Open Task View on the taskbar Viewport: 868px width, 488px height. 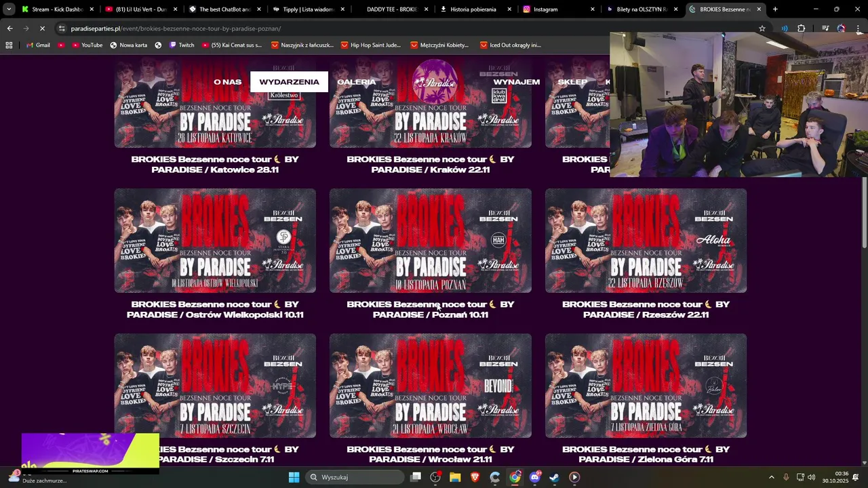[416, 477]
